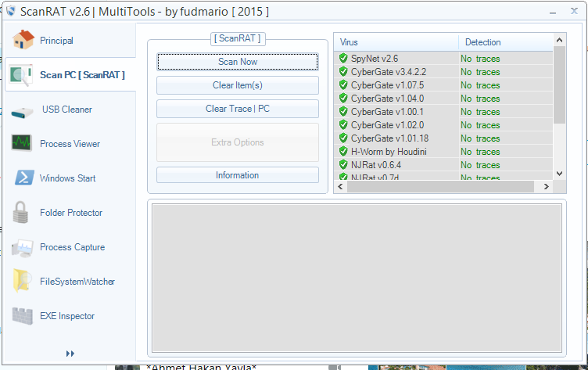The height and width of the screenshot is (370, 588).
Task: Switch to the Process Capture tab label
Action: (x=73, y=247)
